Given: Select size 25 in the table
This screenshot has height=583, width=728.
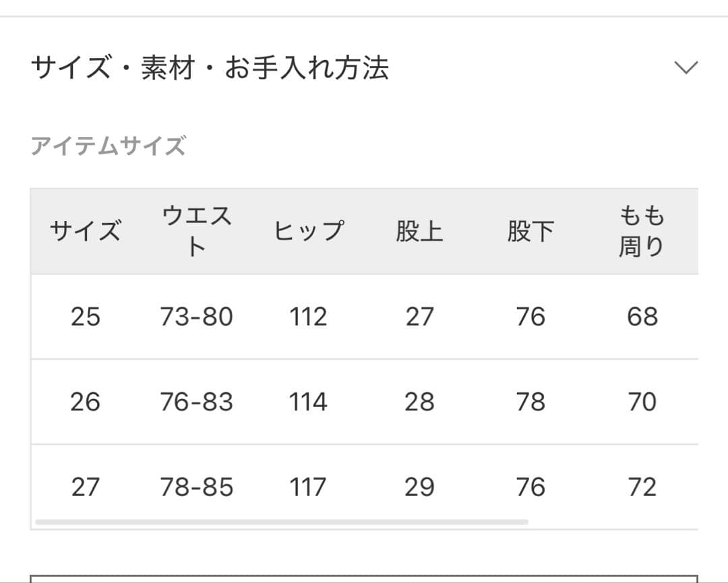Looking at the screenshot, I should (84, 316).
